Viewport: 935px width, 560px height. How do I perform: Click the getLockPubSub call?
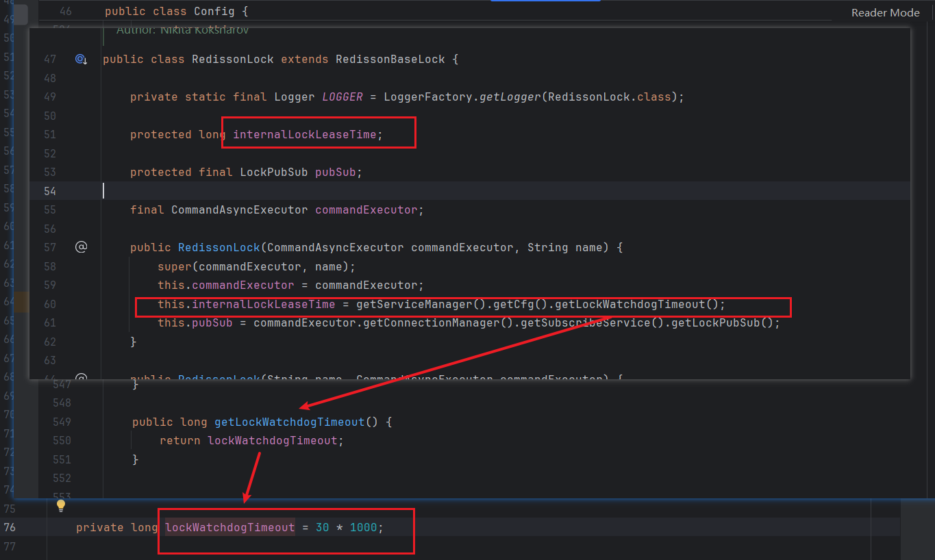click(716, 322)
